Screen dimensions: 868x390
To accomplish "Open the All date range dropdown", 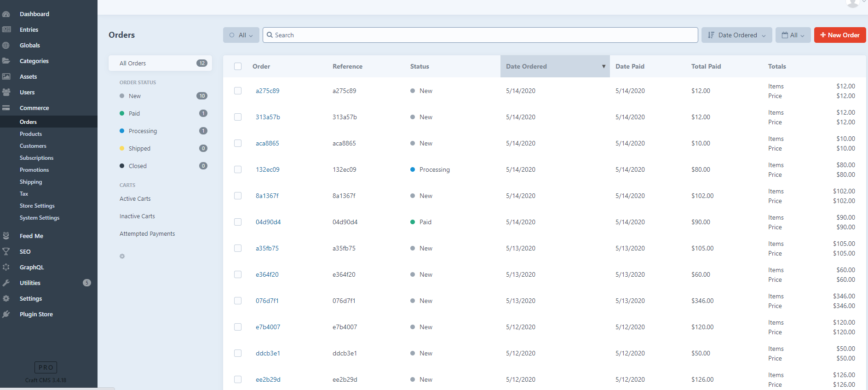I will coord(793,35).
